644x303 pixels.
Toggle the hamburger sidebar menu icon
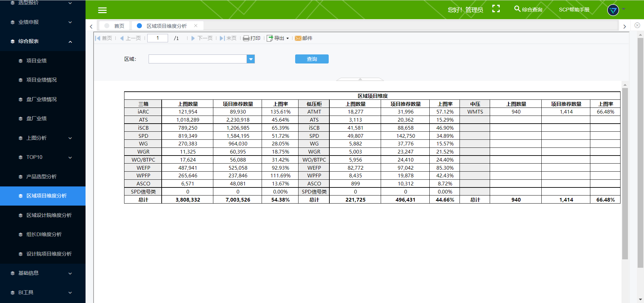click(102, 10)
